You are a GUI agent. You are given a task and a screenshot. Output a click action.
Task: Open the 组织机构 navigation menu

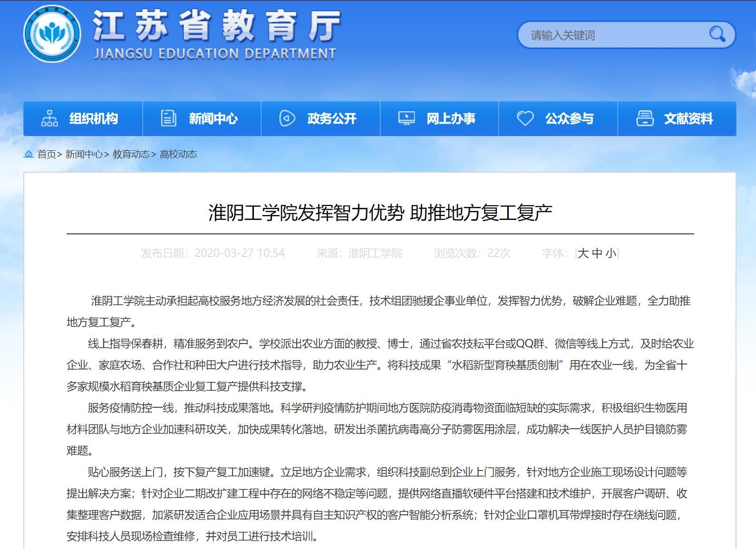coord(94,118)
